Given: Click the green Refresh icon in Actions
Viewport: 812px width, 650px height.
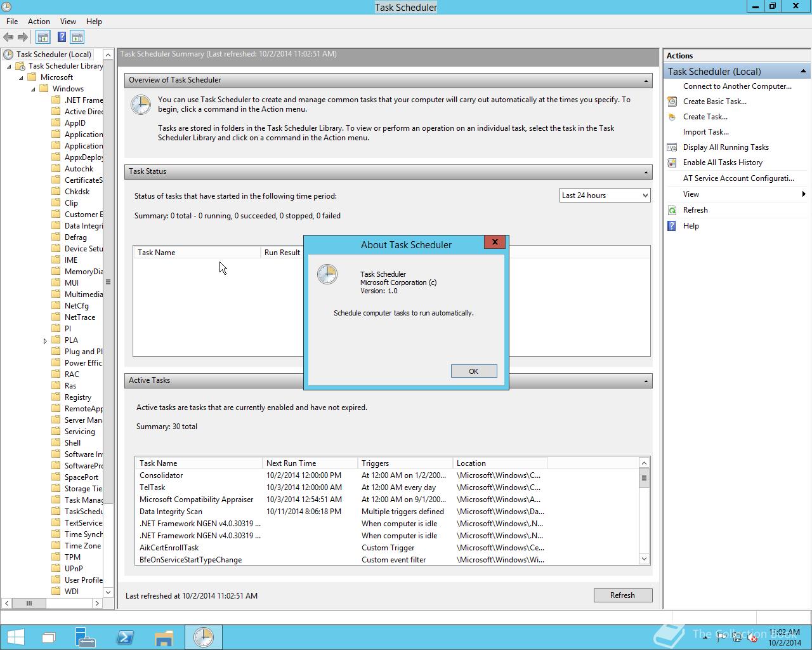Looking at the screenshot, I should tap(672, 210).
